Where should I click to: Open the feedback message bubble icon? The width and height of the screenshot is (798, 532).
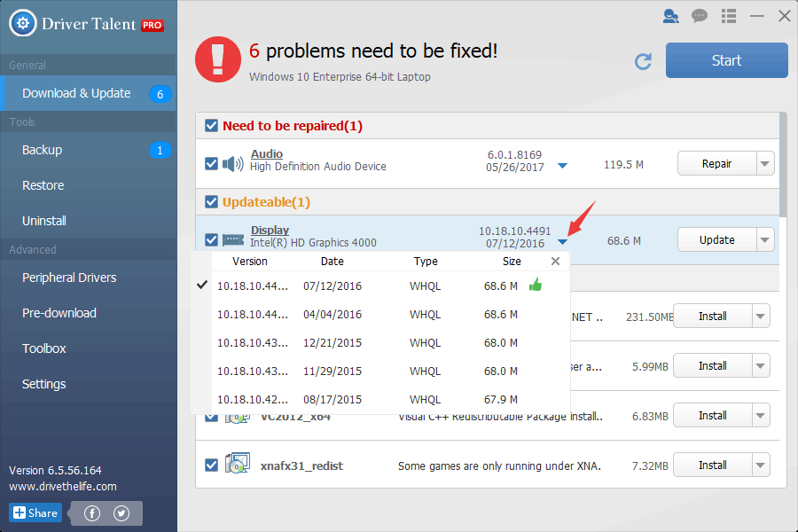tap(700, 15)
